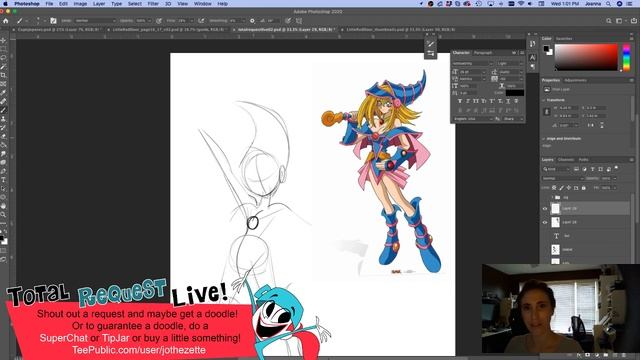Screen dimensions: 640x360
Task: Open the Brush Settings collapsed panel icon
Action: point(430,53)
